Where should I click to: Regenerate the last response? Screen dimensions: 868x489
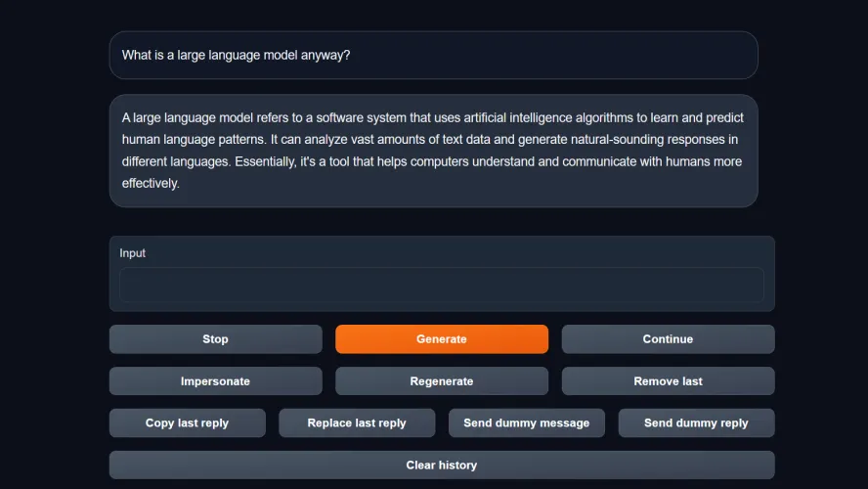point(441,381)
